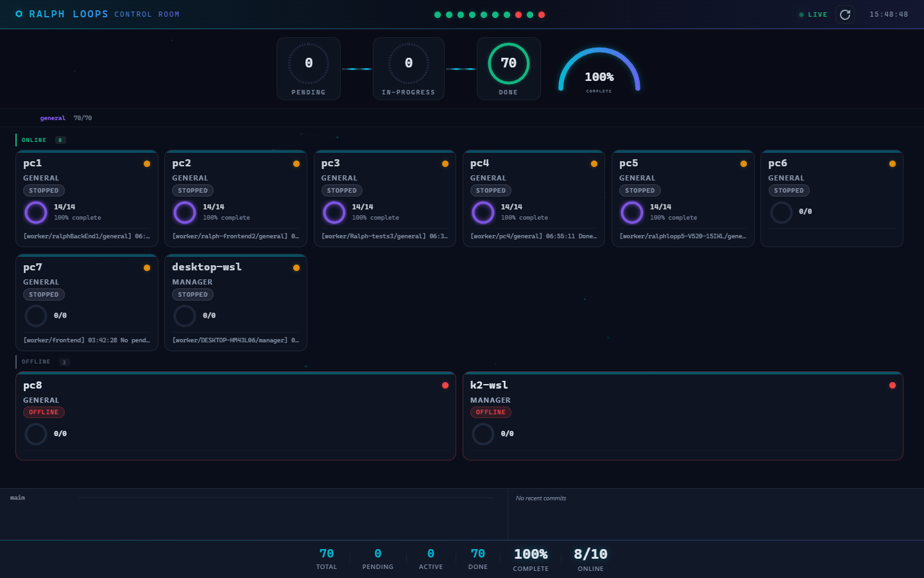Click the footer TOTAL 70 stat
The image size is (924, 578).
coord(327,559)
